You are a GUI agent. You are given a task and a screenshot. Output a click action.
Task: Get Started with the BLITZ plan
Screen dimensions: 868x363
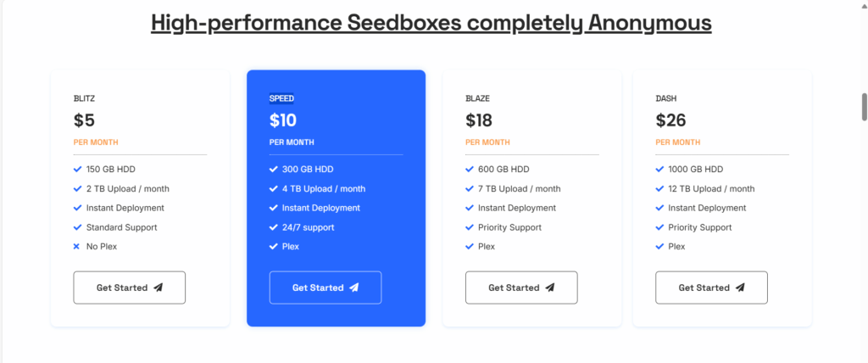coord(130,288)
